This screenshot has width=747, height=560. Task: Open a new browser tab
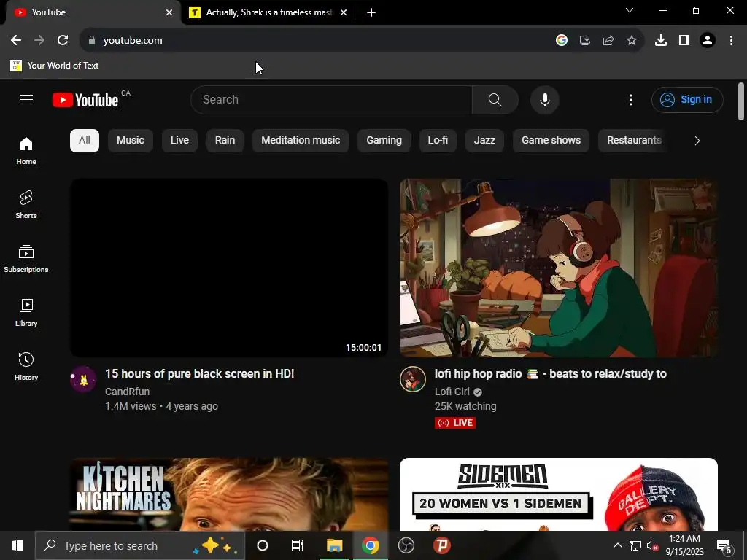click(x=371, y=12)
